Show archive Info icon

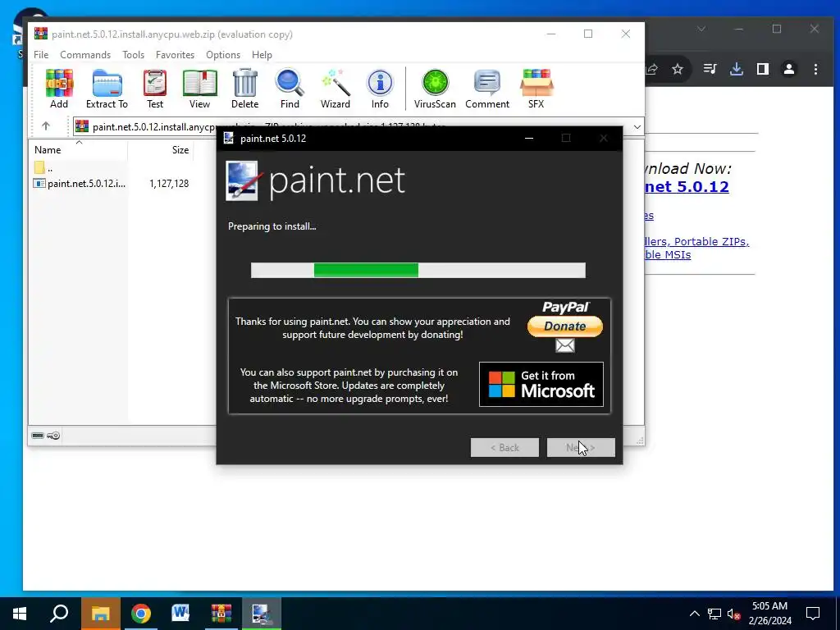point(380,89)
